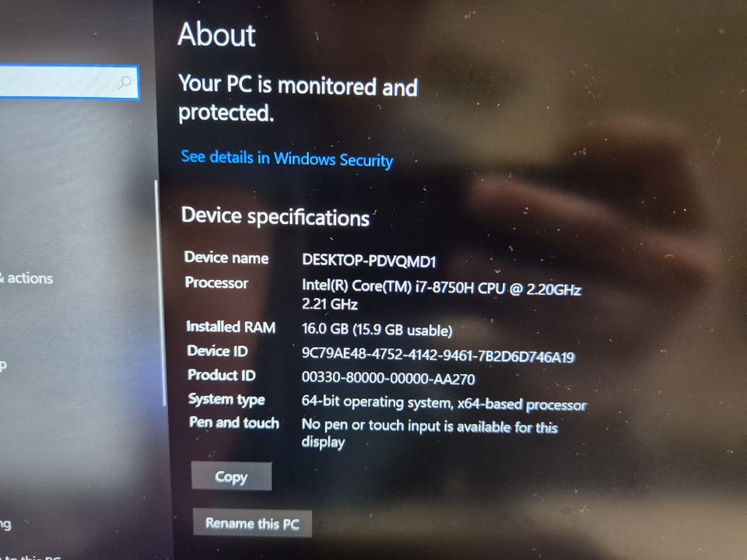Image resolution: width=747 pixels, height=560 pixels.
Task: Click the Copy button under device specifications
Action: [x=232, y=476]
